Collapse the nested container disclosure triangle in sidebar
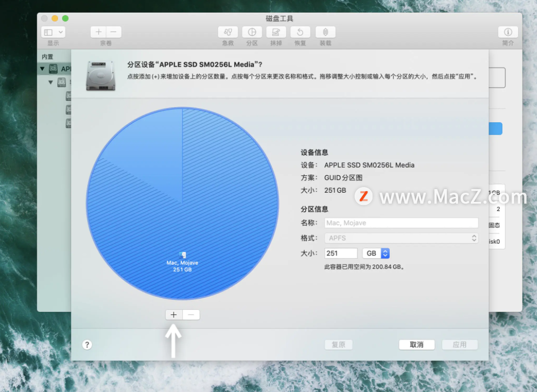Viewport: 537px width, 392px height. coord(50,82)
